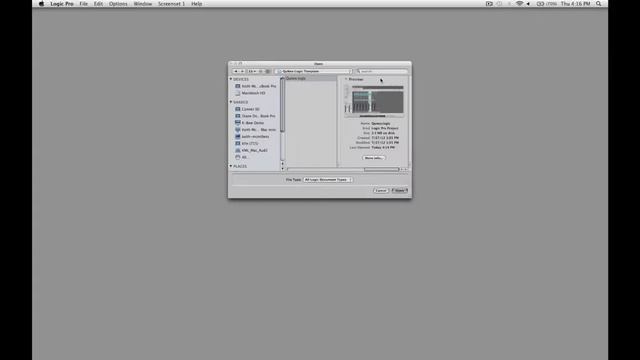
Task: Open the Window menu
Action: [x=143, y=4]
